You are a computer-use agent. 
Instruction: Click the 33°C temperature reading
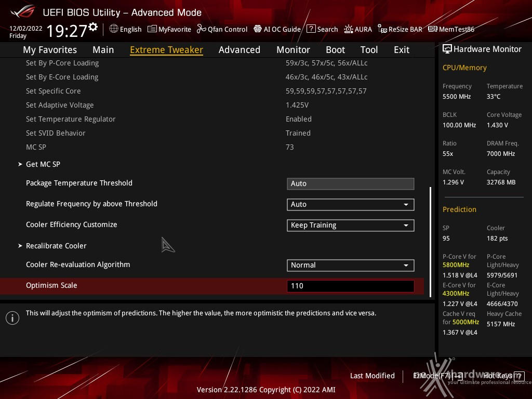[x=494, y=97]
